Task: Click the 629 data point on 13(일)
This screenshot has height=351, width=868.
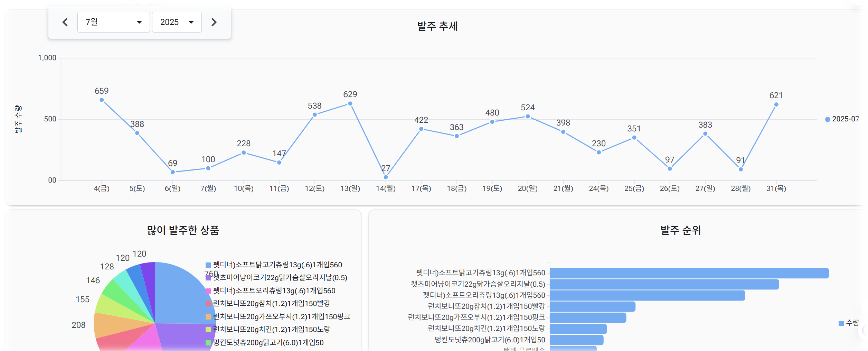Action: coord(350,104)
